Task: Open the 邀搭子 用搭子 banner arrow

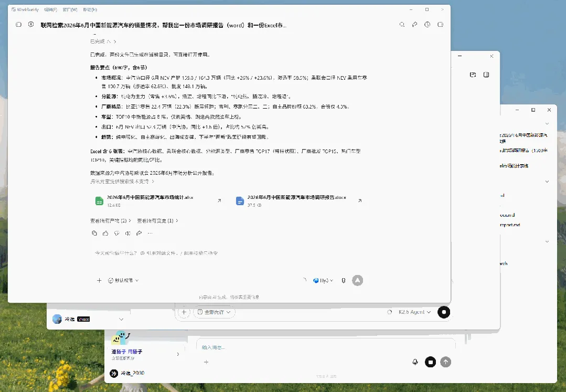Action: click(178, 354)
